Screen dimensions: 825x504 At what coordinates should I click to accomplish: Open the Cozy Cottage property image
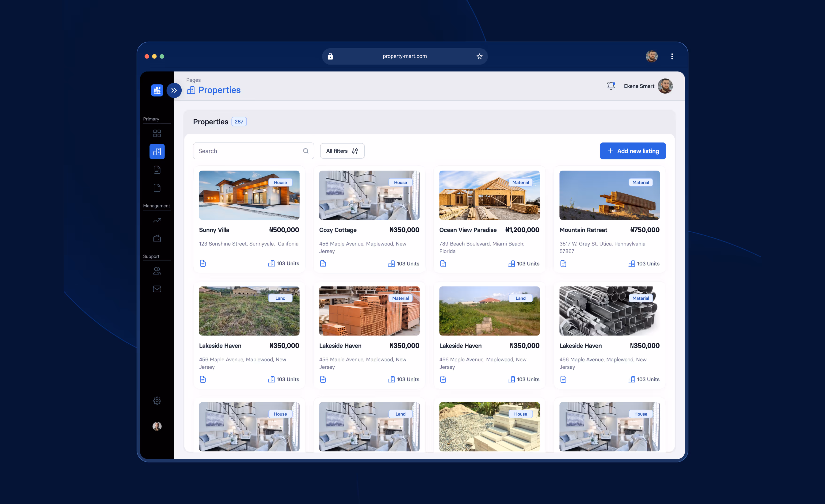point(369,195)
